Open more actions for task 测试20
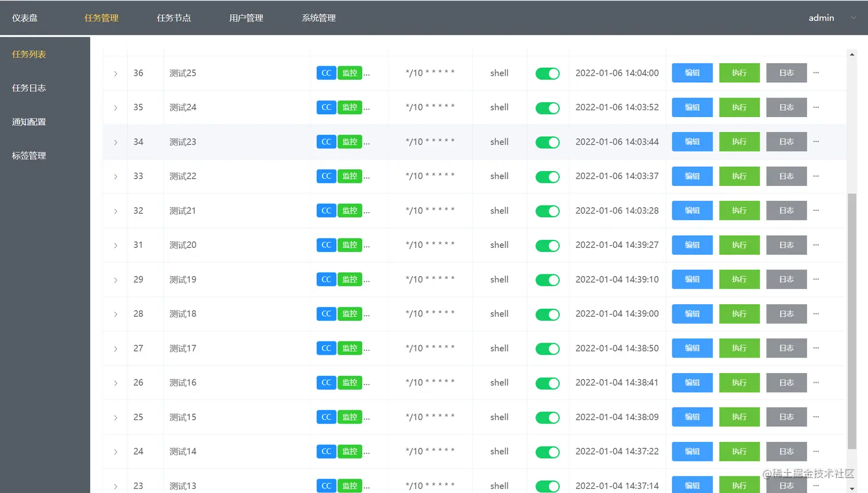 tap(816, 245)
